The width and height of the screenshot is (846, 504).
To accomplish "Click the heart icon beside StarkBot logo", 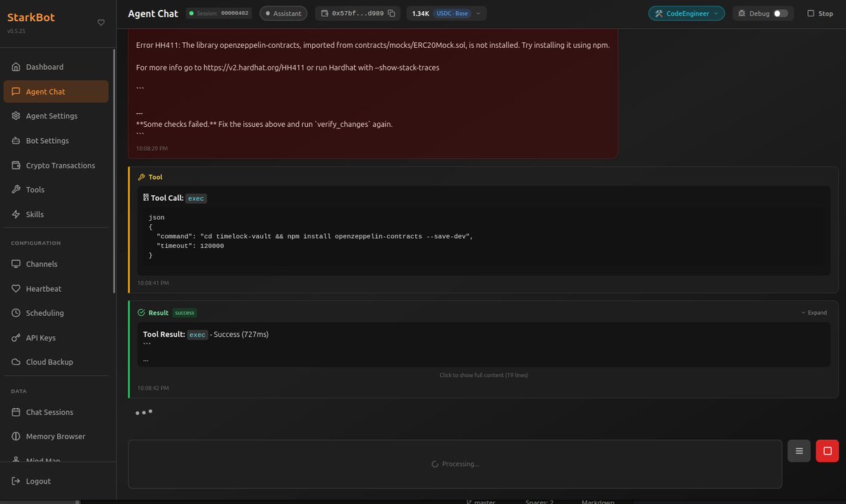I will tap(101, 23).
